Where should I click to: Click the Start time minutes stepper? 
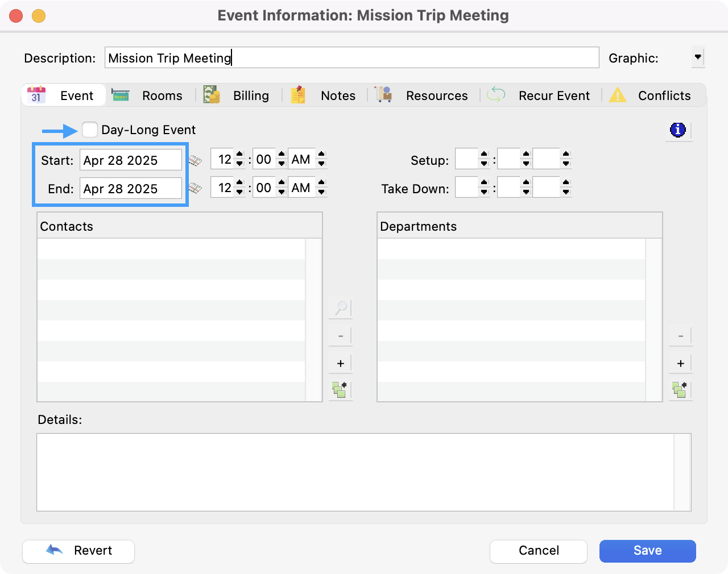point(282,160)
